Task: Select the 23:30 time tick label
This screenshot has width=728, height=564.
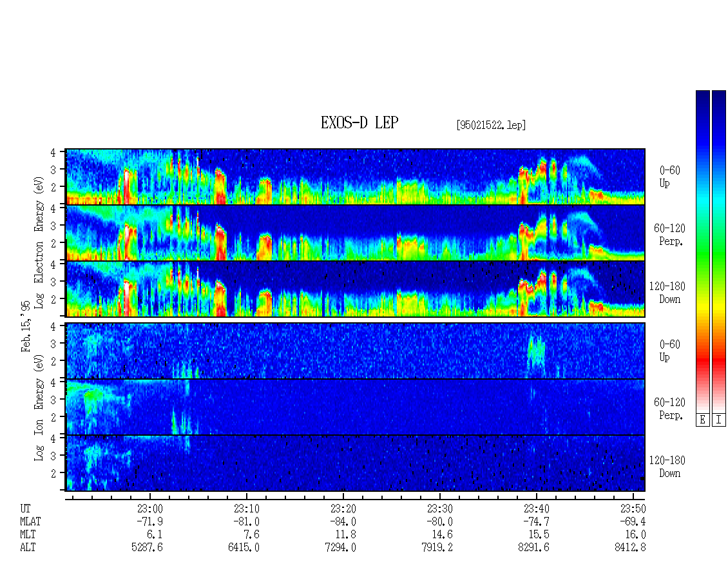Action: (x=439, y=509)
